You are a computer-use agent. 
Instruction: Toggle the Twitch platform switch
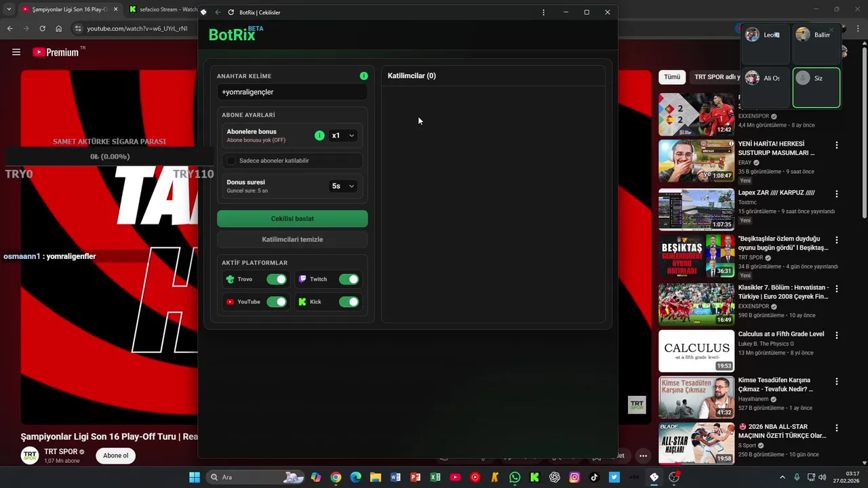tap(349, 279)
